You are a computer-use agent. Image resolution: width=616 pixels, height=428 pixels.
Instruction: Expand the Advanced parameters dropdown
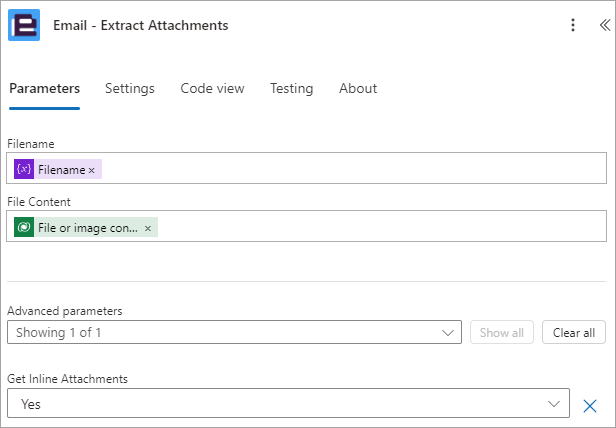234,332
